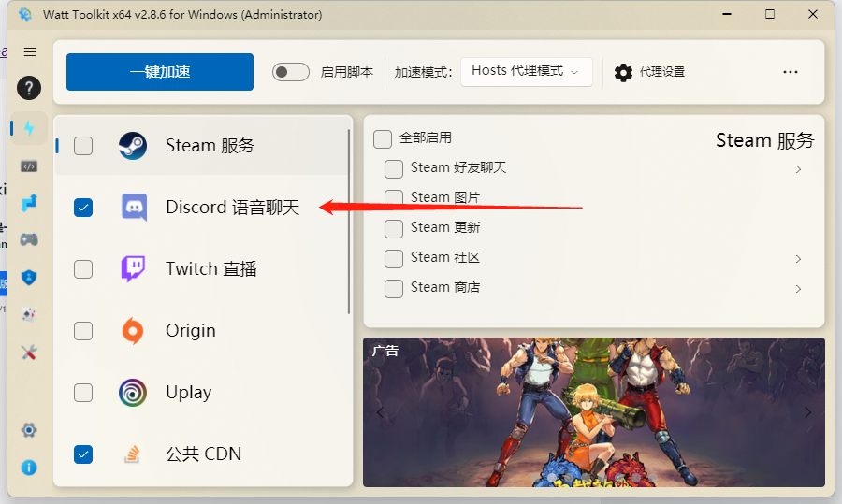842x504 pixels.
Task: Click the 公共 CDN stack icon
Action: [x=132, y=454]
